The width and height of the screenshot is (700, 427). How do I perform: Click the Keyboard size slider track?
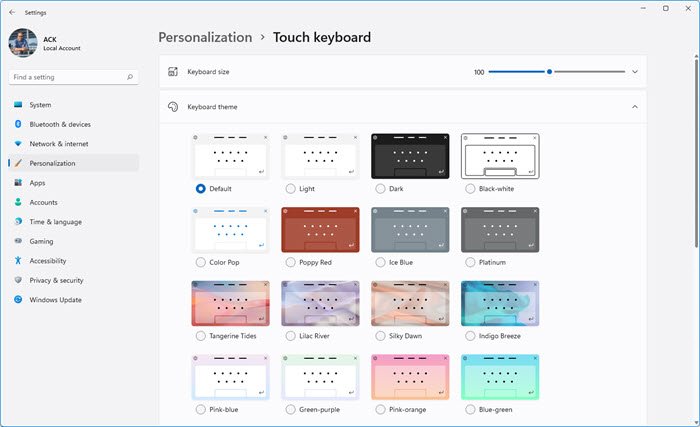click(557, 72)
